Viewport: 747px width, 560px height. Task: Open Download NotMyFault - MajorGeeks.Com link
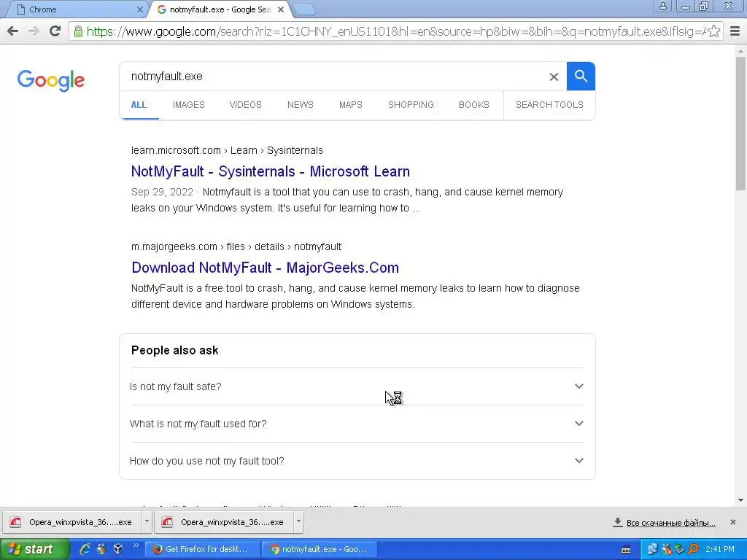[x=266, y=268]
